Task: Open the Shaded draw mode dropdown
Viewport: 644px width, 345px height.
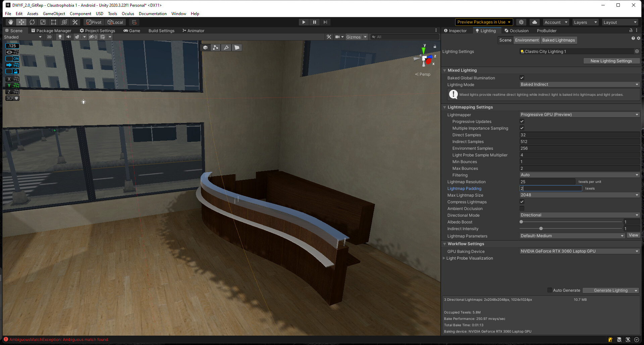Action: coord(22,37)
